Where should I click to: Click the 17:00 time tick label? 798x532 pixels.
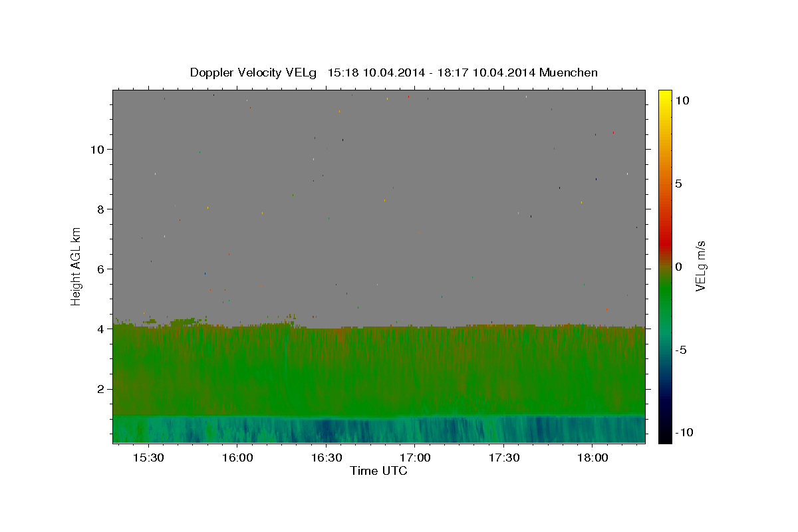[x=414, y=458]
